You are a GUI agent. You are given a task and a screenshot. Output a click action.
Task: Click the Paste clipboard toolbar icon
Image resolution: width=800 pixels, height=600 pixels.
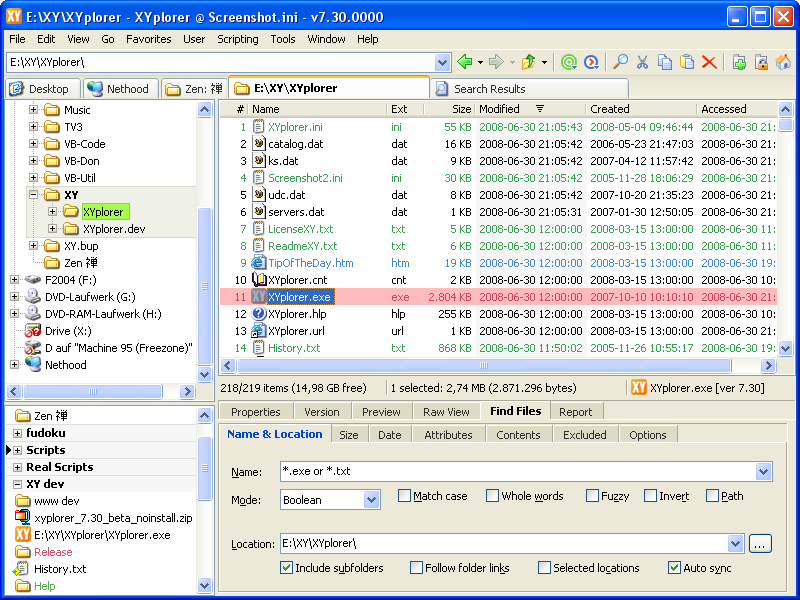point(687,62)
